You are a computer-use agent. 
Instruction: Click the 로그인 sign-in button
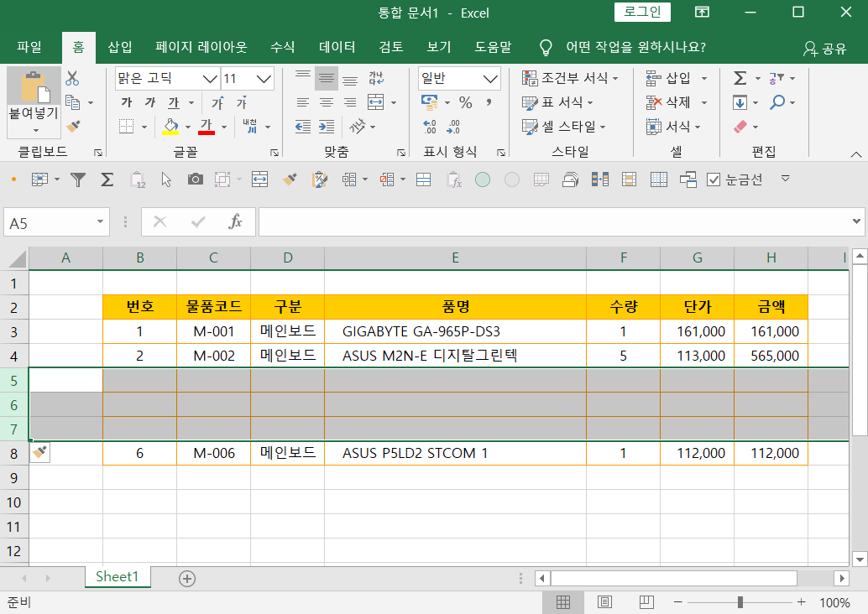click(642, 12)
